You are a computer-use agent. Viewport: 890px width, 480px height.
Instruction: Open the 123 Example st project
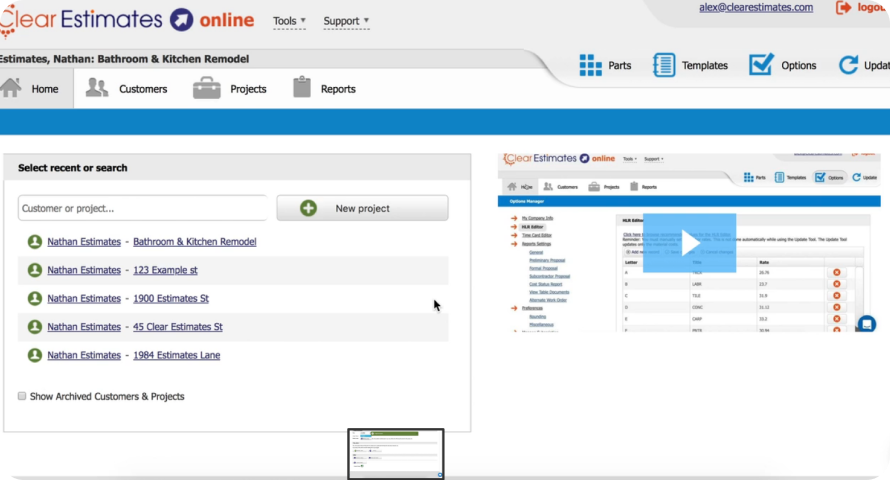click(x=165, y=270)
